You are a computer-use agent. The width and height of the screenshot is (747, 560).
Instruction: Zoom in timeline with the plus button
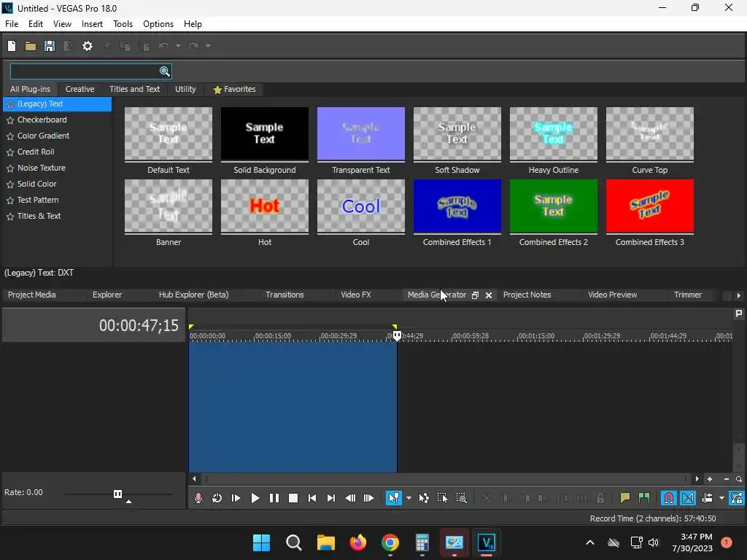click(x=710, y=479)
